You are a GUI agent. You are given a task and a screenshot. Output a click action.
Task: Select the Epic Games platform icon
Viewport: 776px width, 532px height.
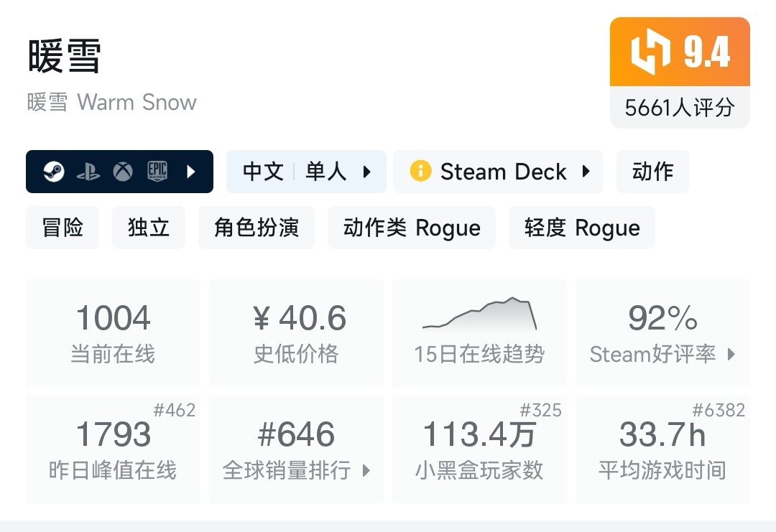point(157,172)
